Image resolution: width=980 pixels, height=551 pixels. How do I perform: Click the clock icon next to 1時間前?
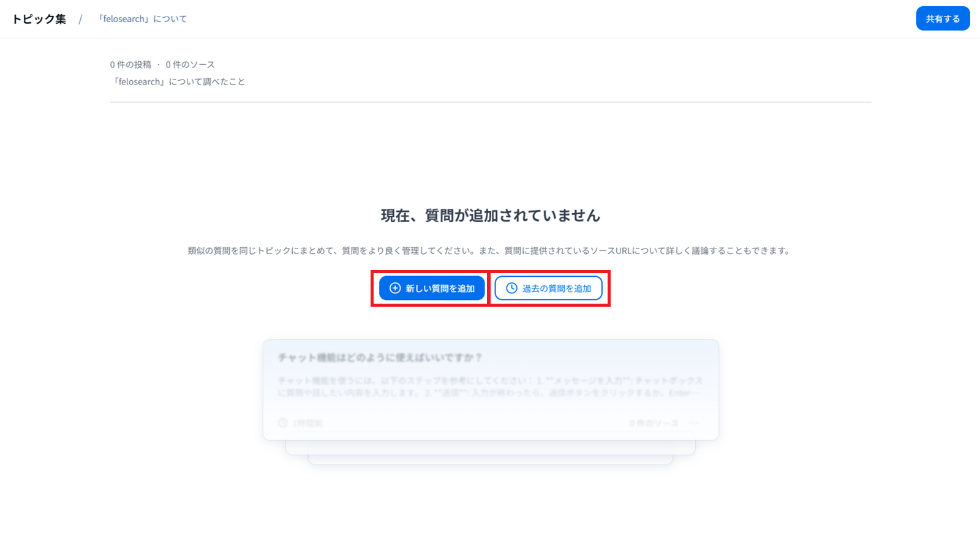coord(282,422)
